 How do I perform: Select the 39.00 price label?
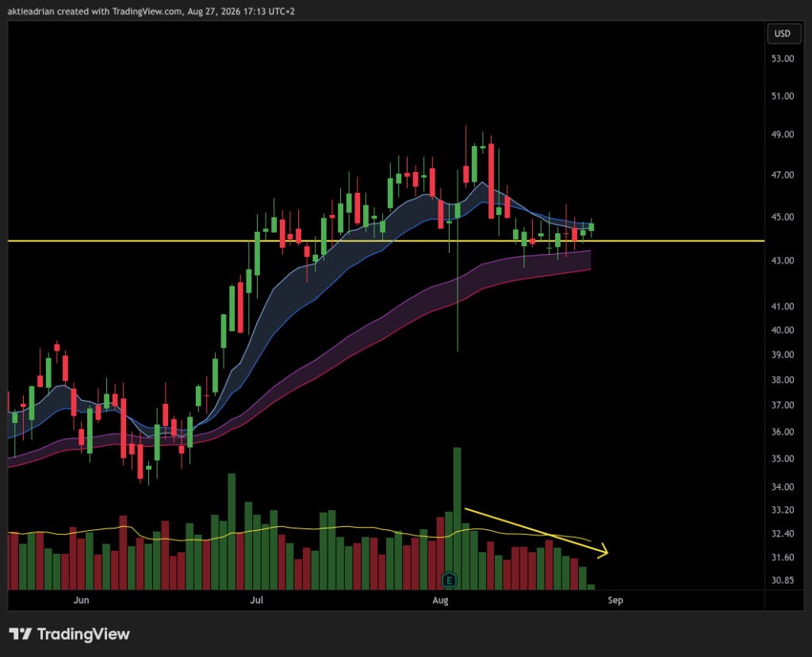click(783, 355)
